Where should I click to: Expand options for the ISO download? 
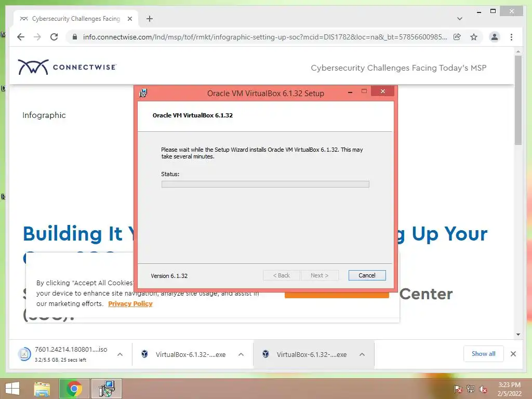tap(120, 354)
